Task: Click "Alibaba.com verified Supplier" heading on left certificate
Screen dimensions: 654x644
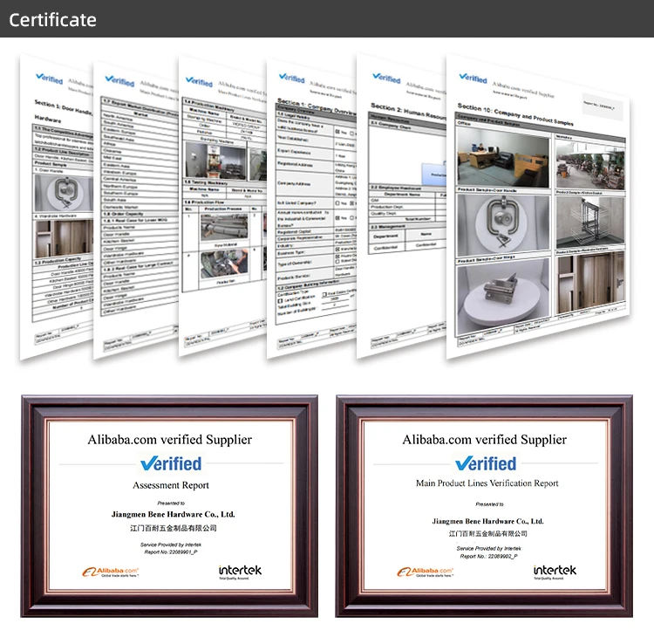Action: point(170,440)
